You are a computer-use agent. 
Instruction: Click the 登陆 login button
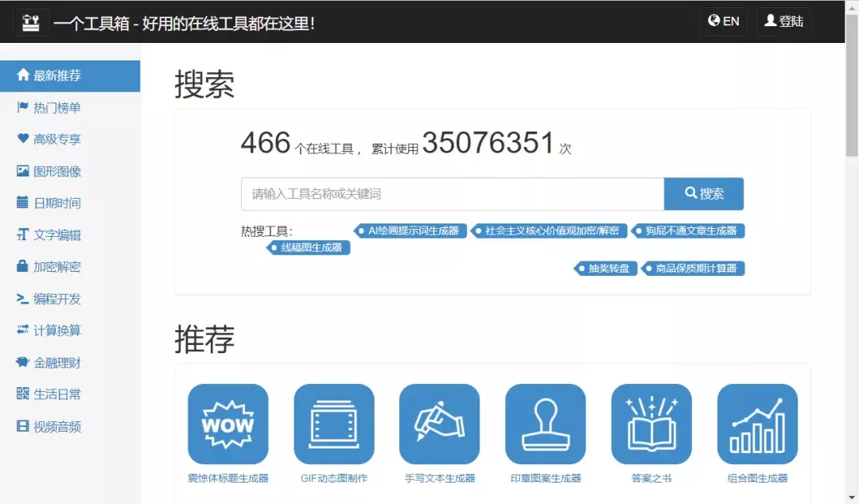point(783,21)
